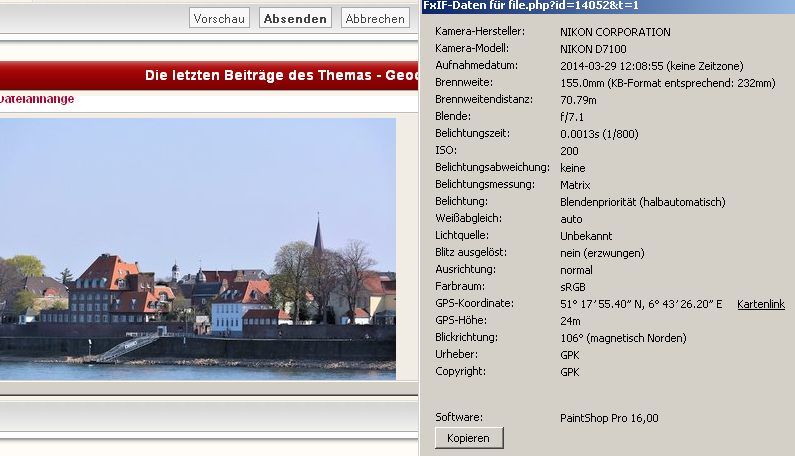Click the Vorschau button
Image resolution: width=795 pixels, height=456 pixels.
tap(219, 18)
